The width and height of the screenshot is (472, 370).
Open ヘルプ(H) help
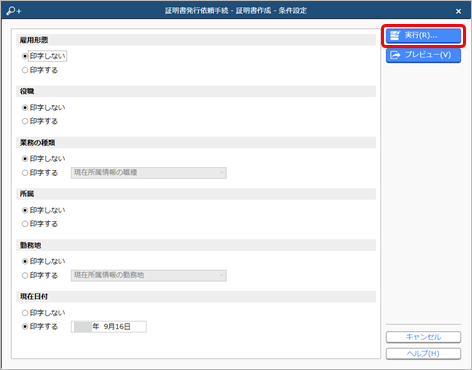423,354
